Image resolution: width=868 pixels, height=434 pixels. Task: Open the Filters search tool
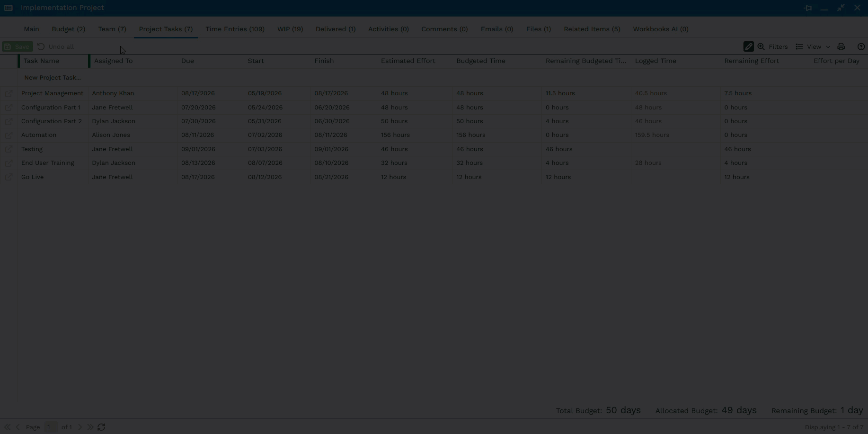click(x=772, y=46)
